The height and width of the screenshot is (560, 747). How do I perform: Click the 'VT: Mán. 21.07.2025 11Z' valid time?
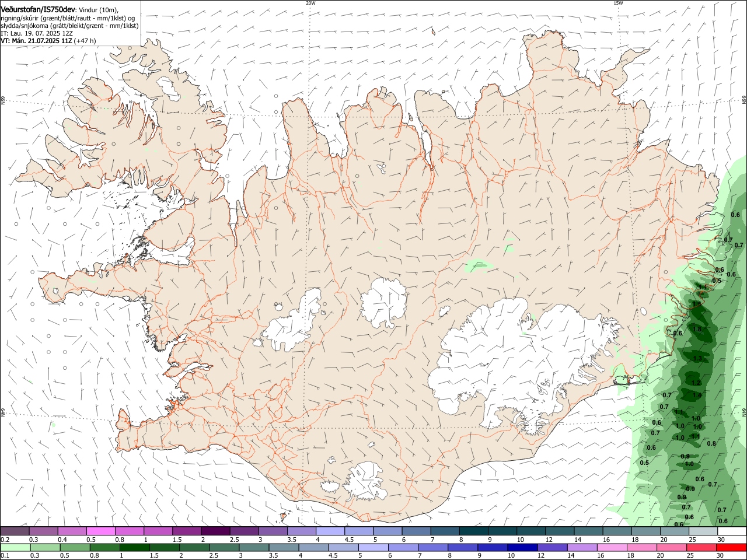pos(36,41)
